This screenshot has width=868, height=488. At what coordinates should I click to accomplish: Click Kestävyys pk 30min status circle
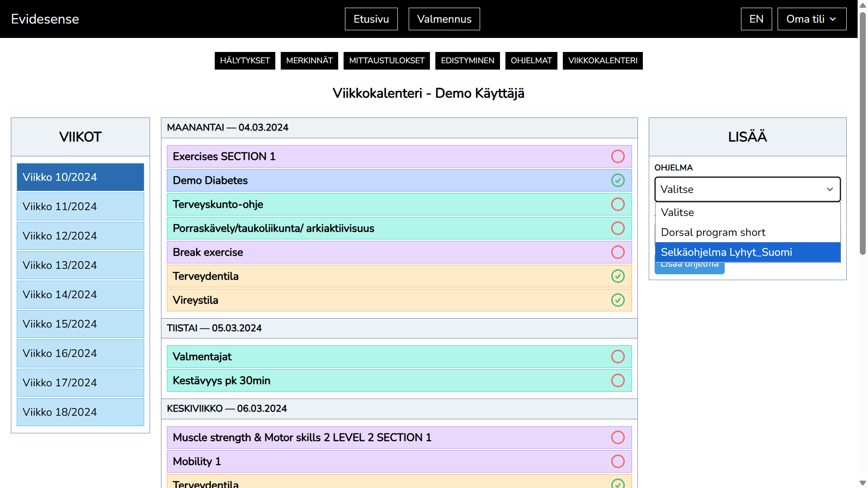(x=618, y=380)
